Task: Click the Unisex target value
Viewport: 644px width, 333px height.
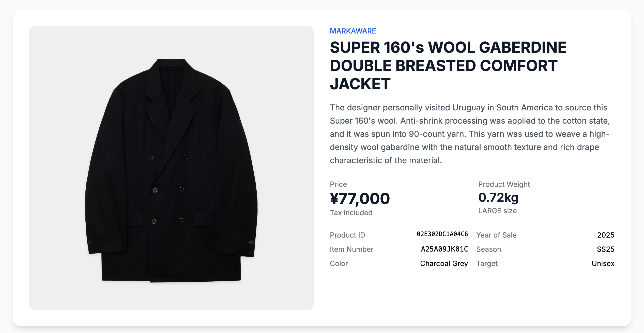Action: tap(603, 263)
